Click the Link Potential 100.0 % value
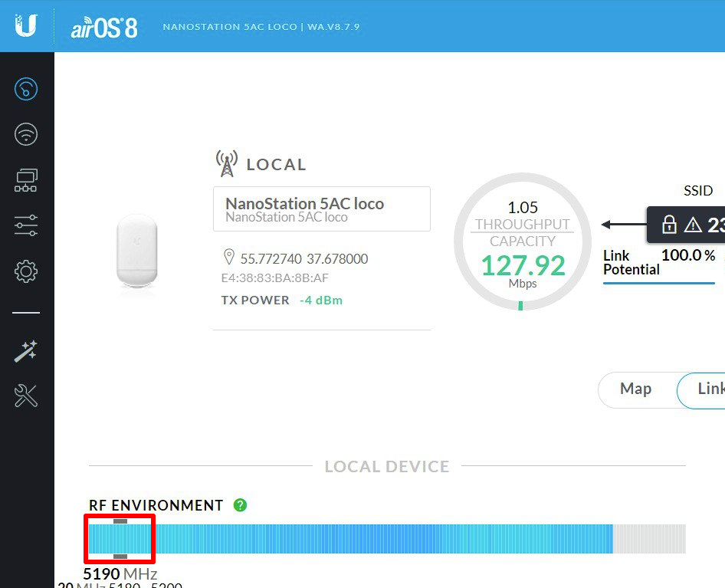The image size is (725, 588). tap(688, 255)
